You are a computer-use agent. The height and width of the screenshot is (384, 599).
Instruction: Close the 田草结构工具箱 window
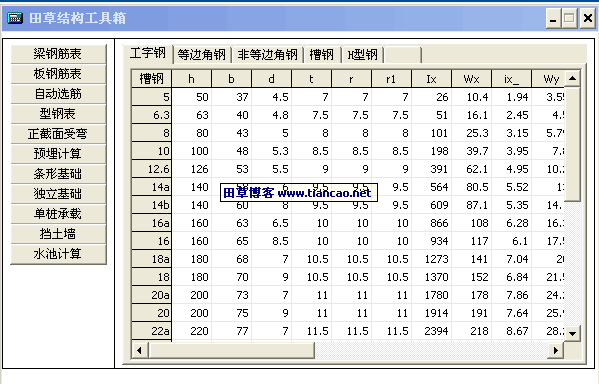click(x=587, y=19)
